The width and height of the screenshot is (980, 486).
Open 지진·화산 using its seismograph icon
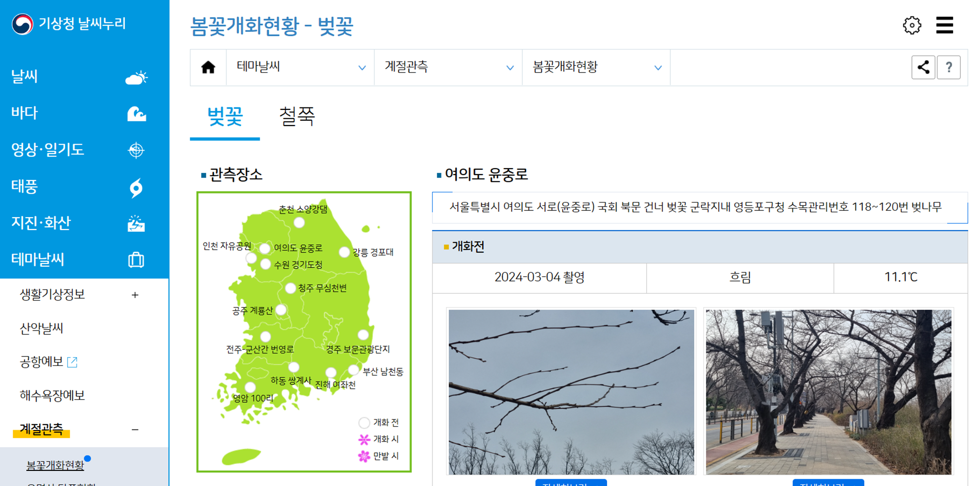point(136,223)
